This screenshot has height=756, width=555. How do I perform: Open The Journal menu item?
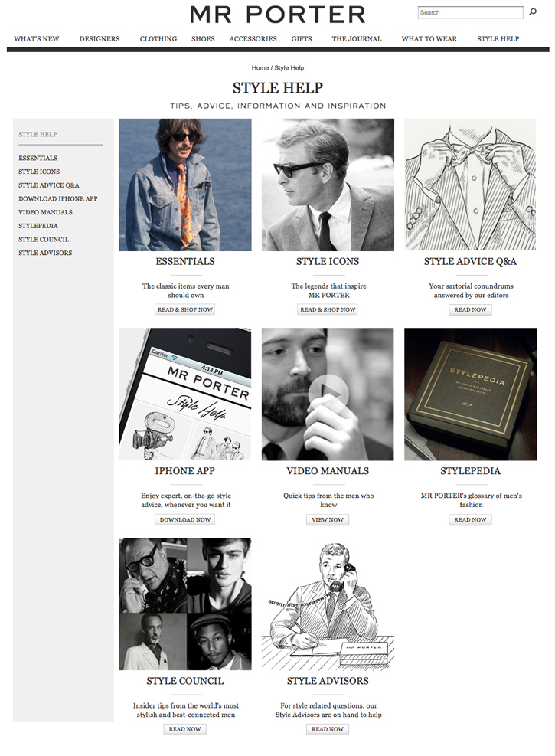357,38
